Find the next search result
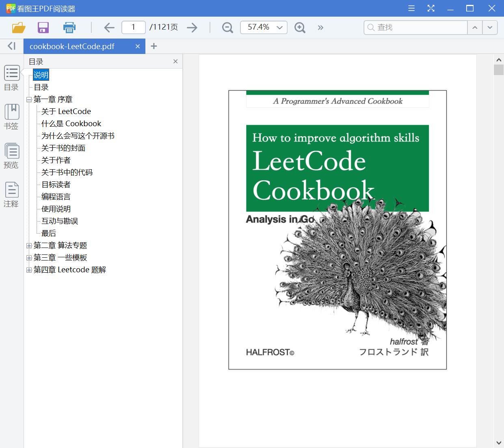Viewport: 504px width, 448px height. (x=490, y=27)
